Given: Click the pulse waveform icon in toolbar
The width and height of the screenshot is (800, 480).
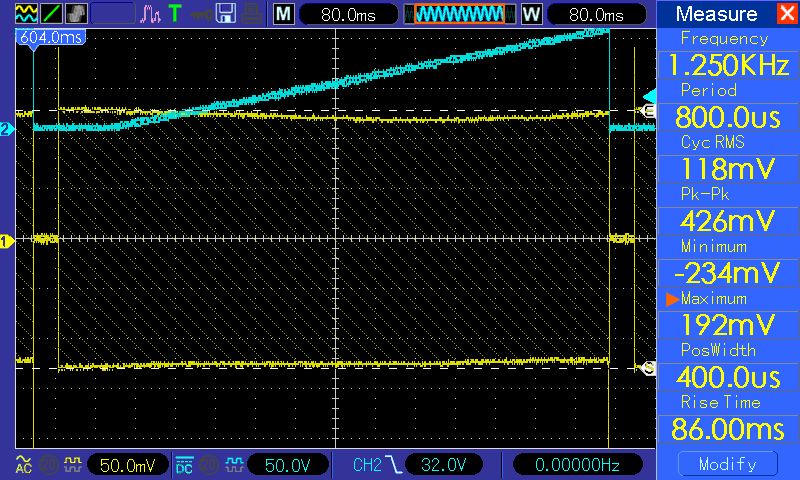Looking at the screenshot, I should point(150,14).
